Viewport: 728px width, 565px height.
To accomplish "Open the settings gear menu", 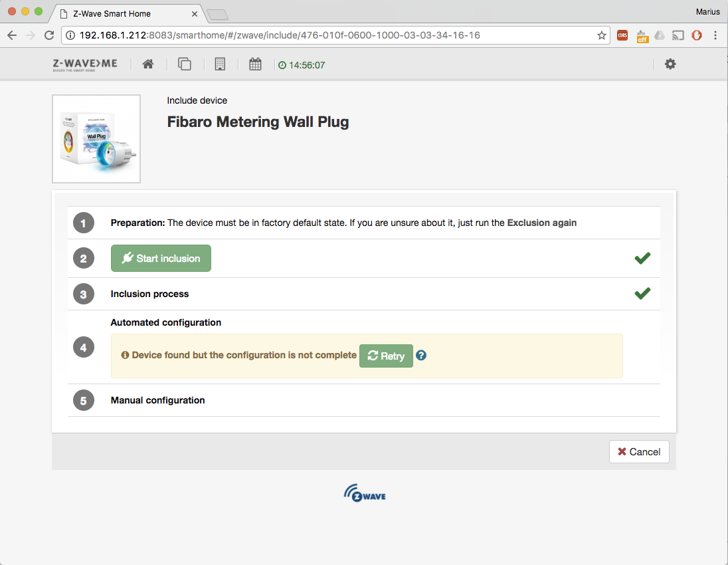I will [670, 64].
